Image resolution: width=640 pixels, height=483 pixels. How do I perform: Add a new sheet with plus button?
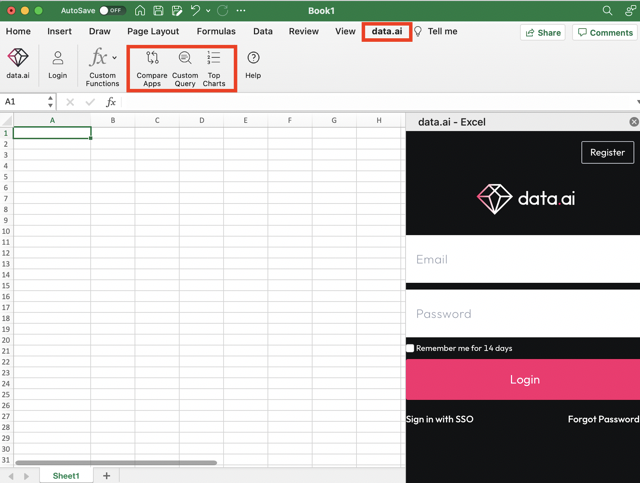[107, 476]
